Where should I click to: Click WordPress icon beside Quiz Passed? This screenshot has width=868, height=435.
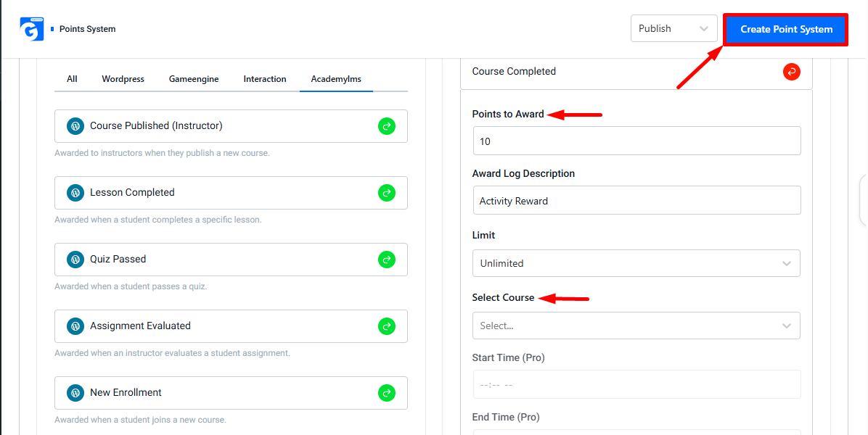coord(75,260)
